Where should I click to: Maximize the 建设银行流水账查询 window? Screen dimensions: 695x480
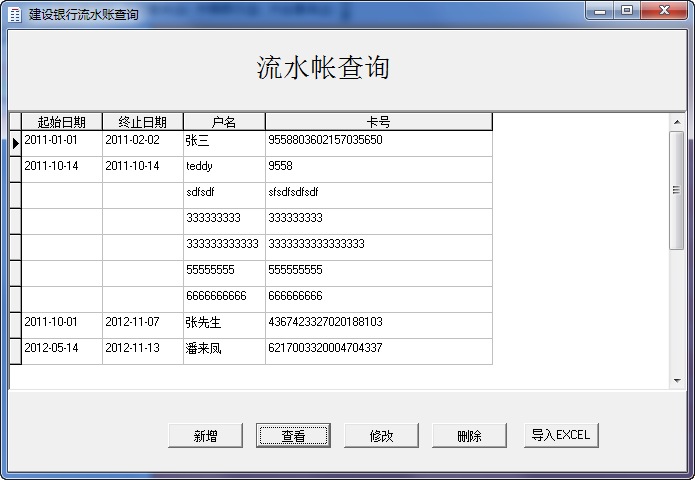[x=627, y=11]
